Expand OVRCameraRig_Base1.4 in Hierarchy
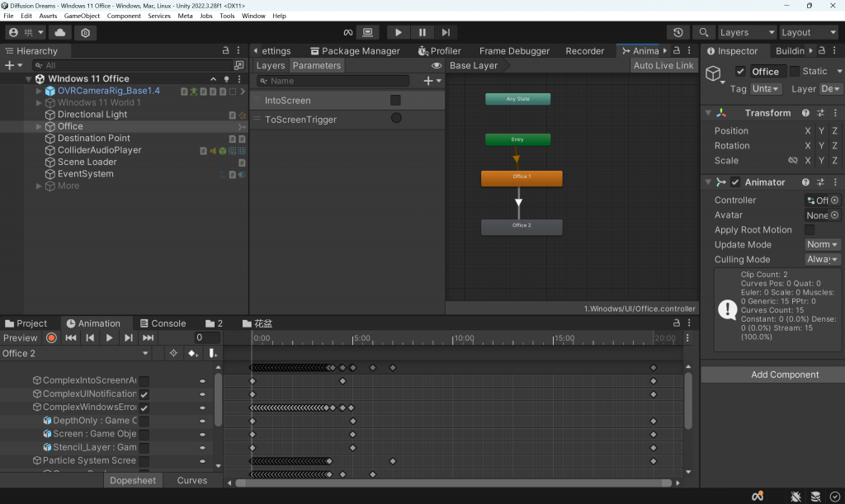 click(39, 91)
